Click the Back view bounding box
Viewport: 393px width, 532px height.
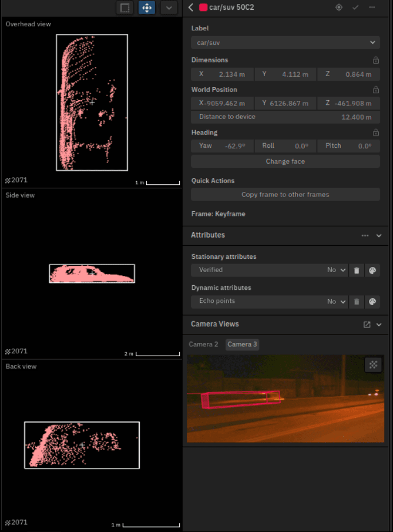point(82,445)
